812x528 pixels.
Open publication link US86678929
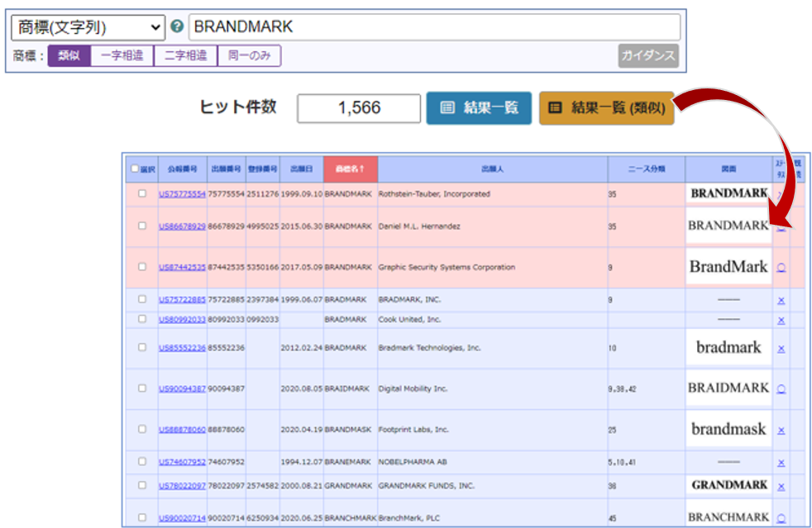coord(182,226)
